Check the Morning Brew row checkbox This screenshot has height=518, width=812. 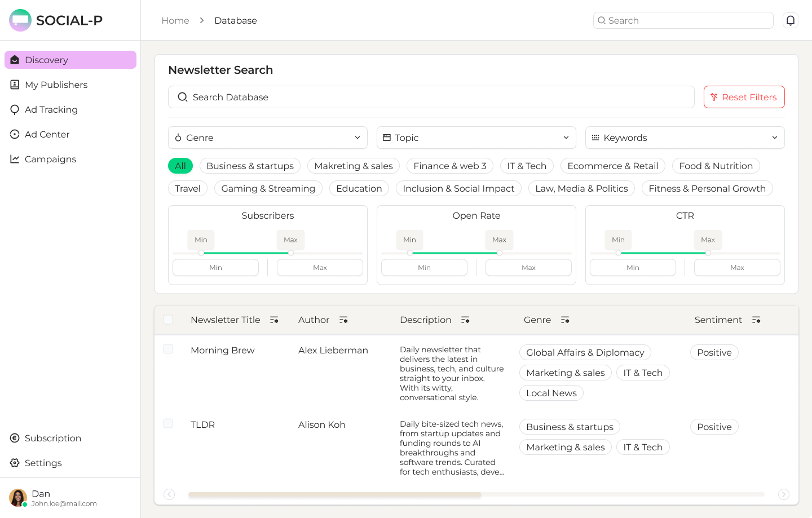tap(168, 349)
